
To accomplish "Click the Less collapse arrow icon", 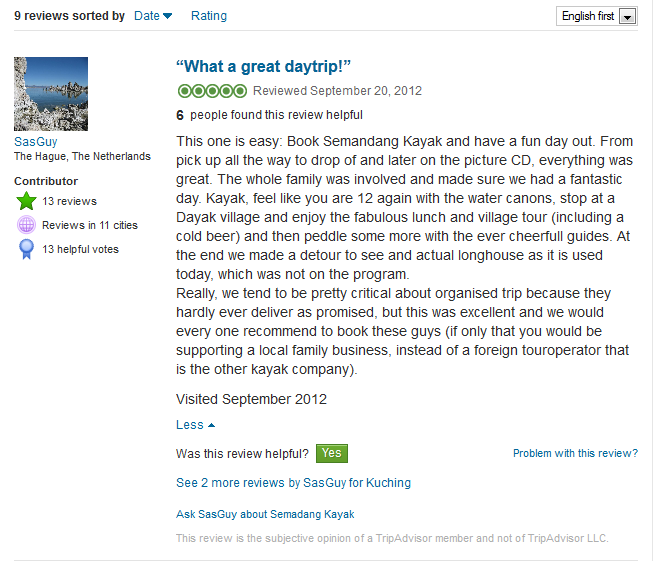I will point(211,425).
